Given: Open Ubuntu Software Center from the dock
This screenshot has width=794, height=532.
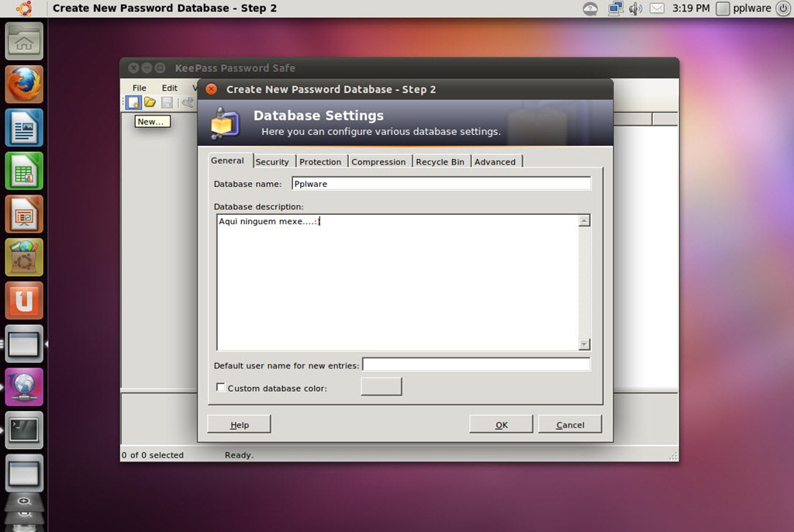Looking at the screenshot, I should [x=24, y=257].
